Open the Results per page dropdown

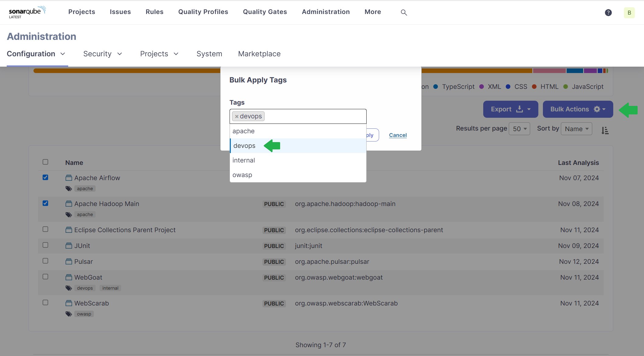point(519,128)
